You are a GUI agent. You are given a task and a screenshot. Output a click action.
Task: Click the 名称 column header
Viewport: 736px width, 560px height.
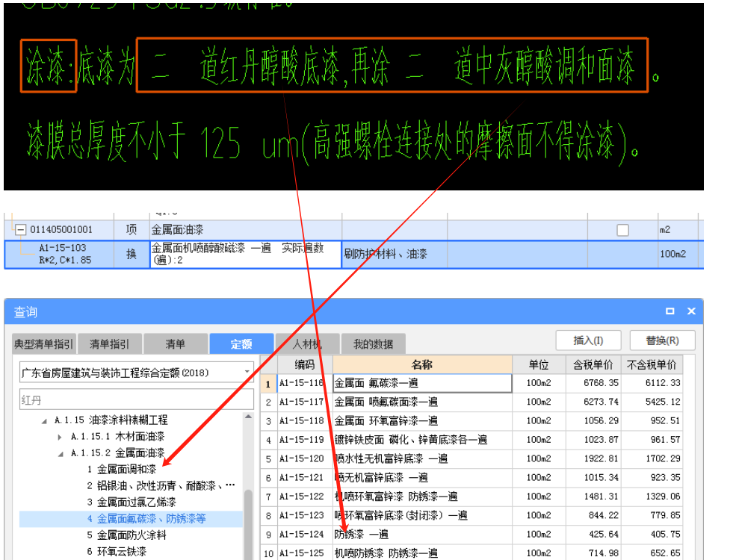point(422,364)
